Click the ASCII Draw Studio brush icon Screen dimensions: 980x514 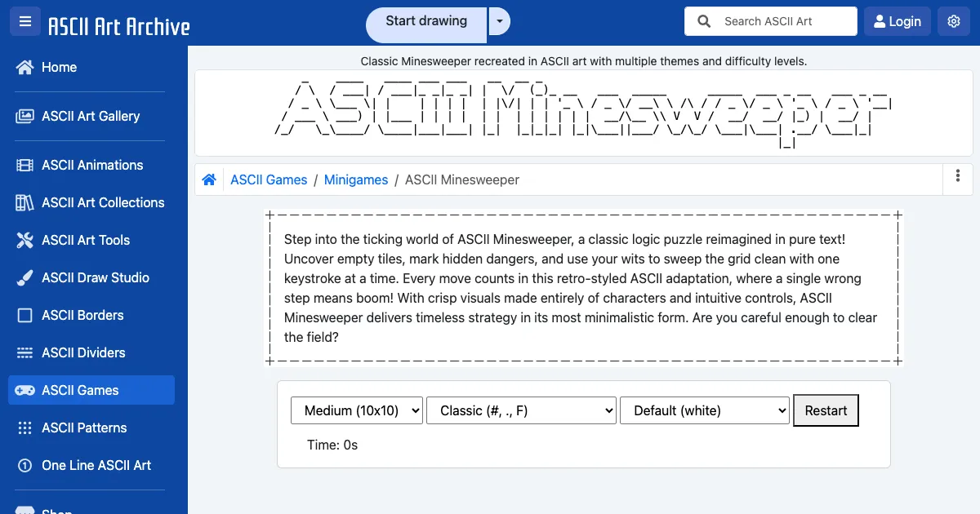24,278
